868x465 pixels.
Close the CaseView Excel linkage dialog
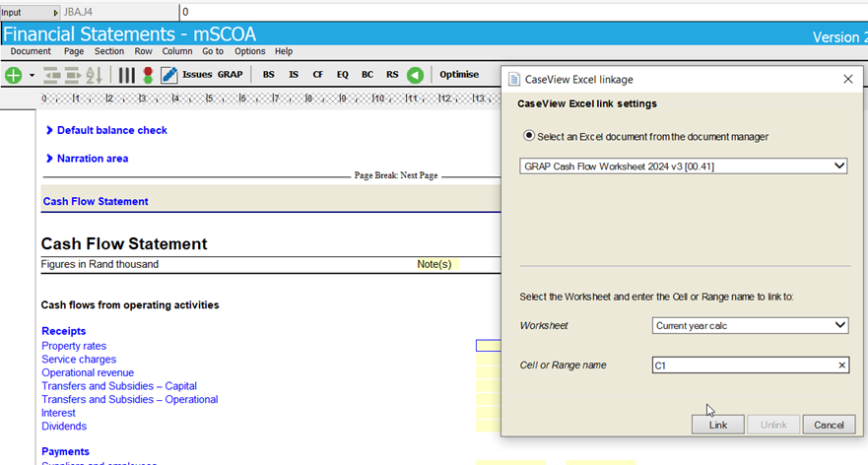click(x=847, y=79)
